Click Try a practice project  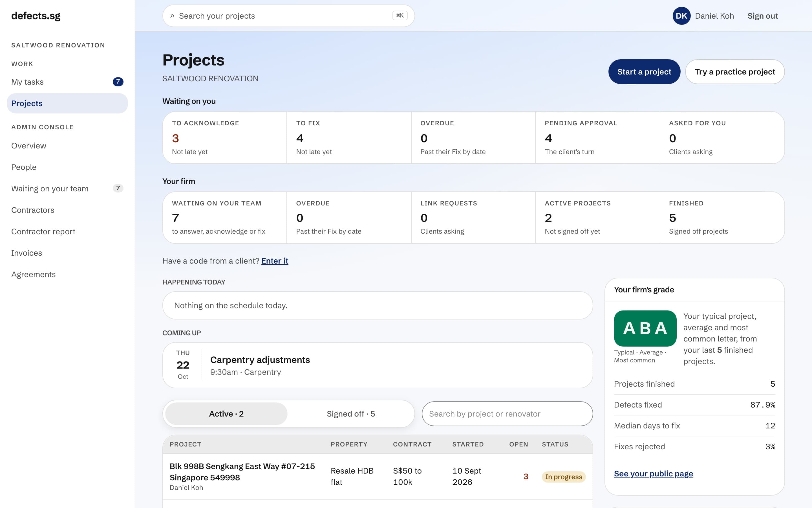[x=734, y=72]
